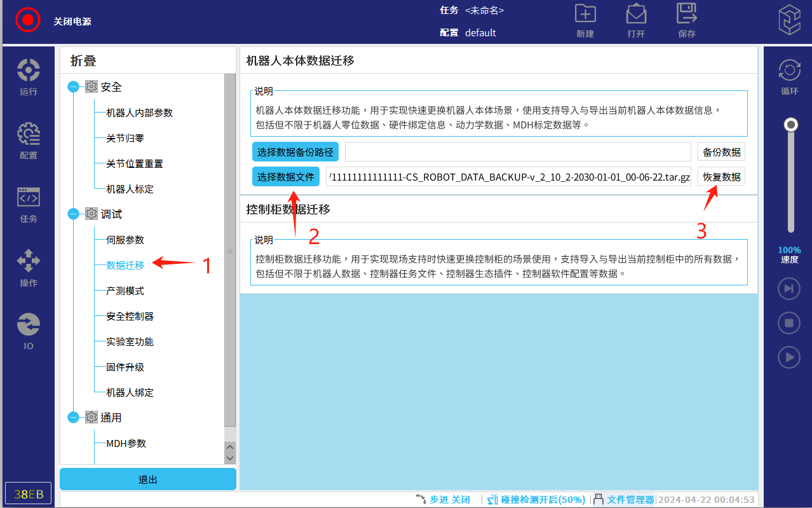Click the empty backup path input field

click(x=517, y=152)
